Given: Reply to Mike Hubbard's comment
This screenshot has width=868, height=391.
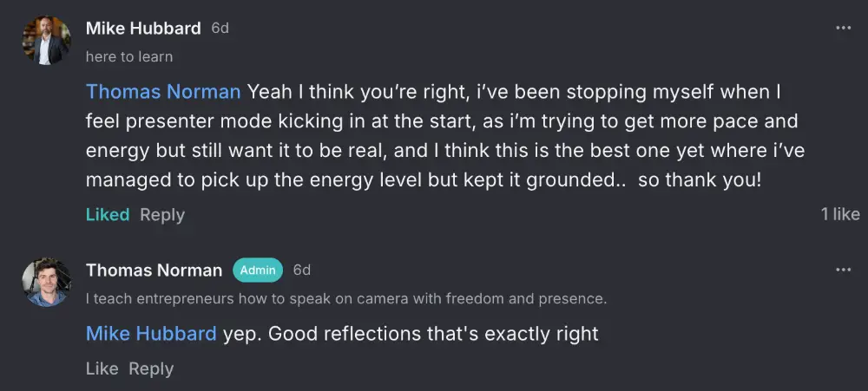Looking at the screenshot, I should click(x=162, y=214).
